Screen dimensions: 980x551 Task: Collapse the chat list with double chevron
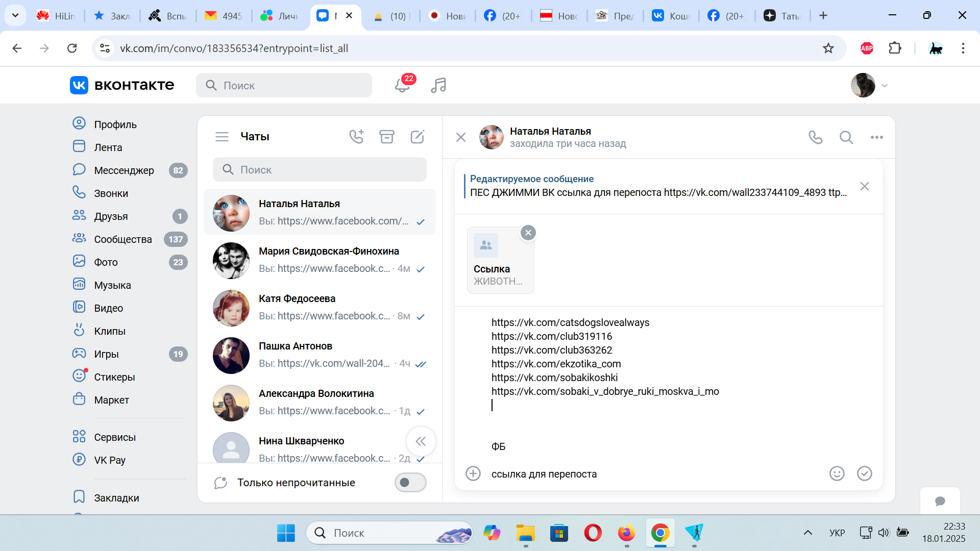click(421, 441)
